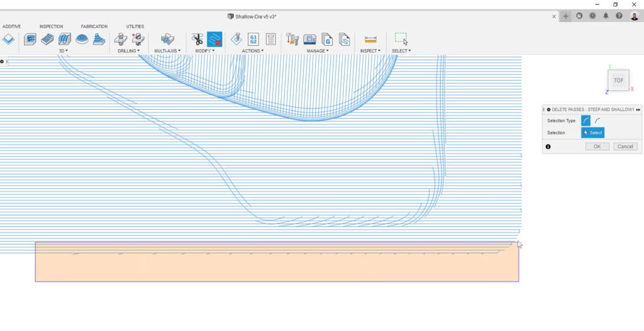Viewport: 644px width, 331px height.
Task: Open the MANAGE dropdown
Action: point(318,51)
